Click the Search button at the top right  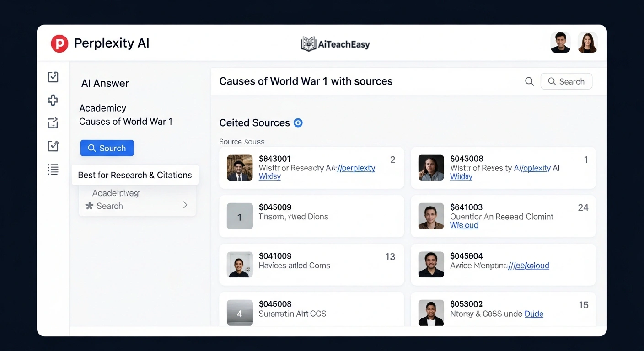click(x=566, y=81)
